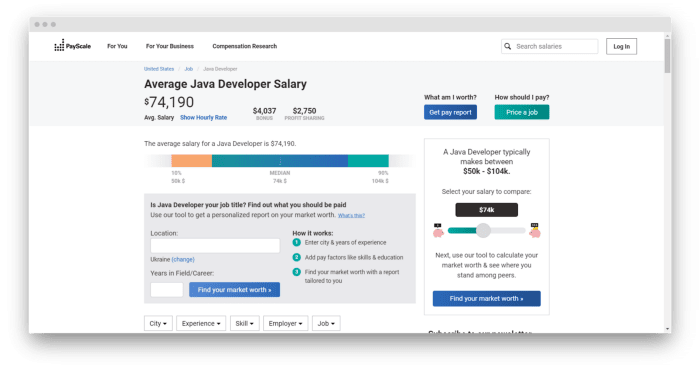This screenshot has height=374, width=700.
Task: Click the Get pay report button
Action: click(x=450, y=112)
